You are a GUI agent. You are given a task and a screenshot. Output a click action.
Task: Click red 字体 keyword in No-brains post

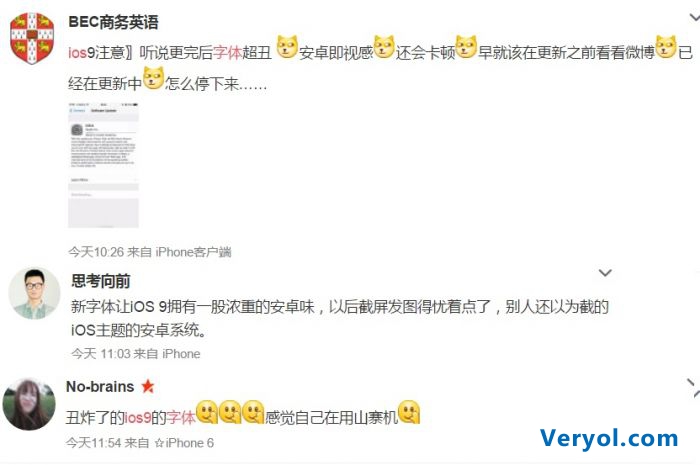click(181, 418)
